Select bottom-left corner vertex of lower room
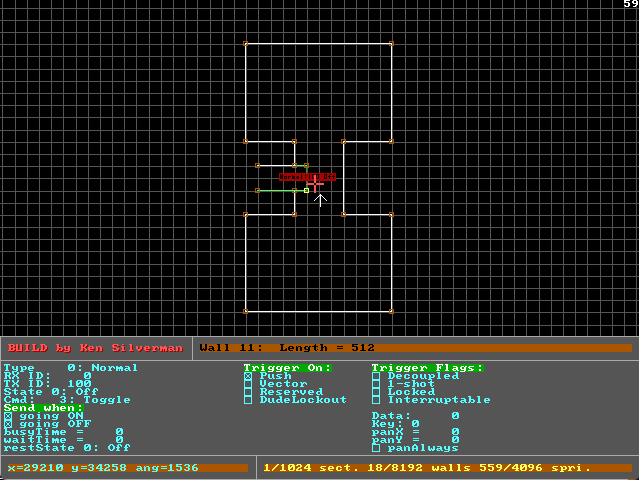The width and height of the screenshot is (639, 480). 245,311
